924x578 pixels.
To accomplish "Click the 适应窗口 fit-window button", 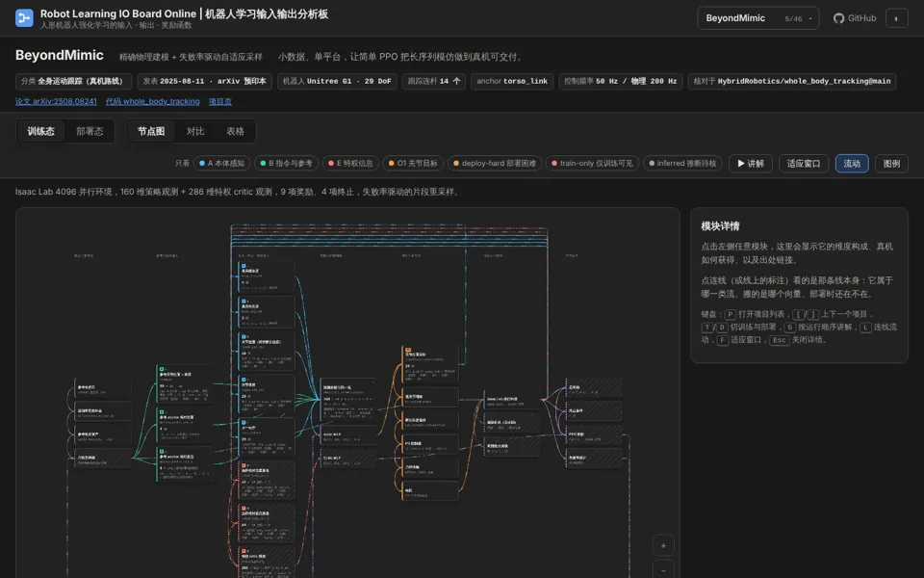I will pyautogui.click(x=803, y=164).
